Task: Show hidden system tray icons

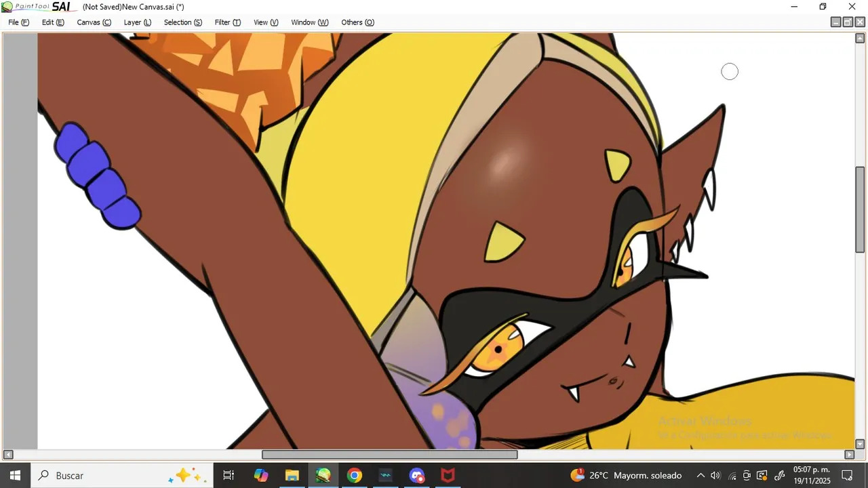Action: [x=701, y=475]
